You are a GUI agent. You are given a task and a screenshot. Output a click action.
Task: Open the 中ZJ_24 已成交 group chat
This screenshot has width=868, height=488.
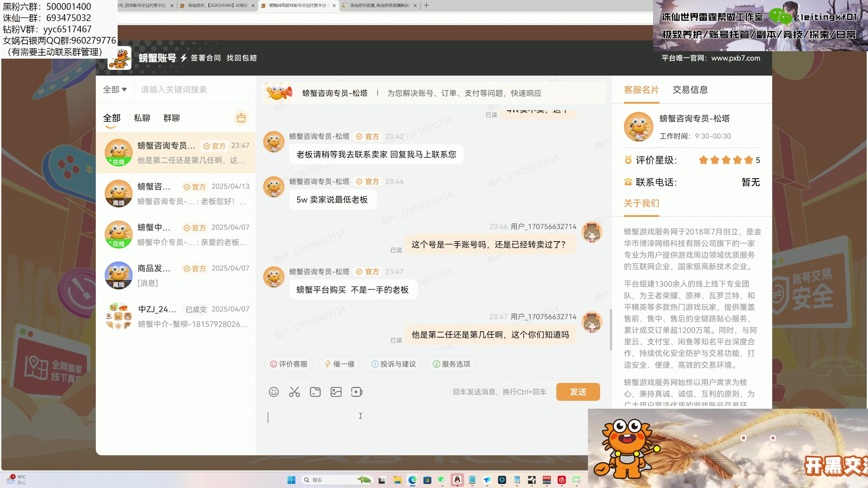[x=176, y=316]
